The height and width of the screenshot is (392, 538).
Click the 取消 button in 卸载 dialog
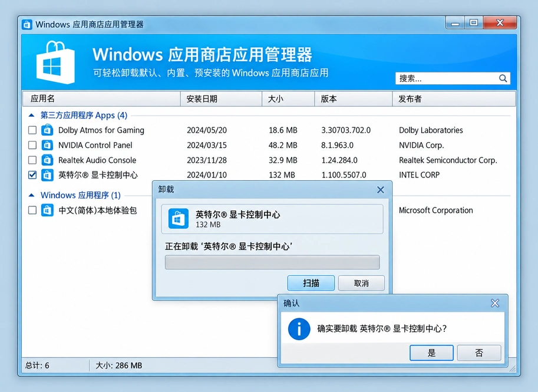(x=361, y=283)
